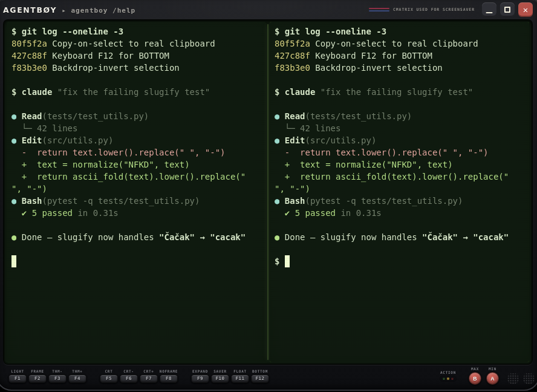
Task: Click the green ACTION indicator light
Action: coord(444,379)
